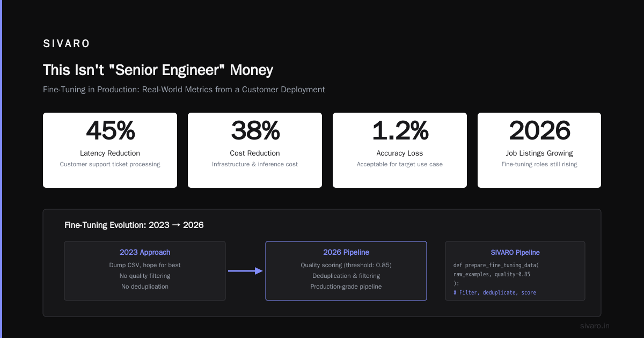Select the SIVARO Pipeline card title
The image size is (644, 338).
515,252
